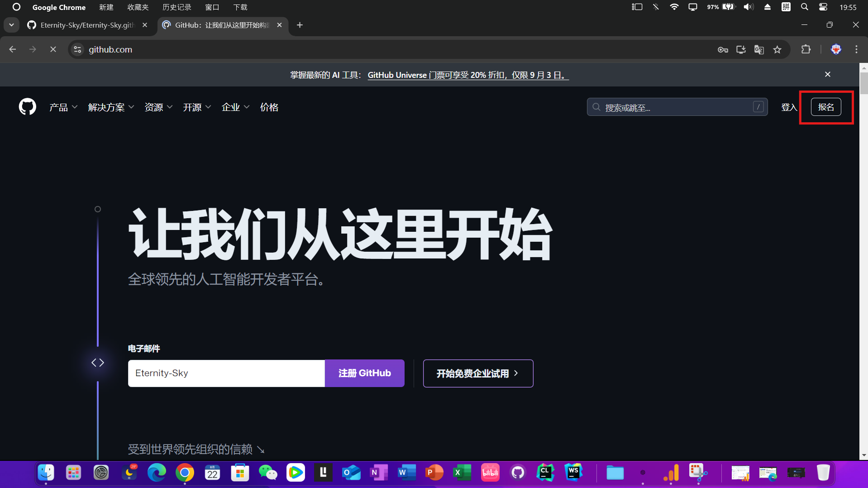Switch to the Eternity-Sky tab
This screenshot has width=868, height=488.
point(87,25)
